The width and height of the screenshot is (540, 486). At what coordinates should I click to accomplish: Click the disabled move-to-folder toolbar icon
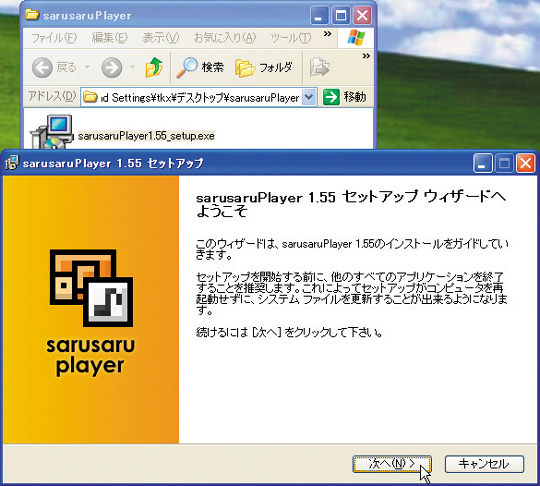[x=319, y=67]
